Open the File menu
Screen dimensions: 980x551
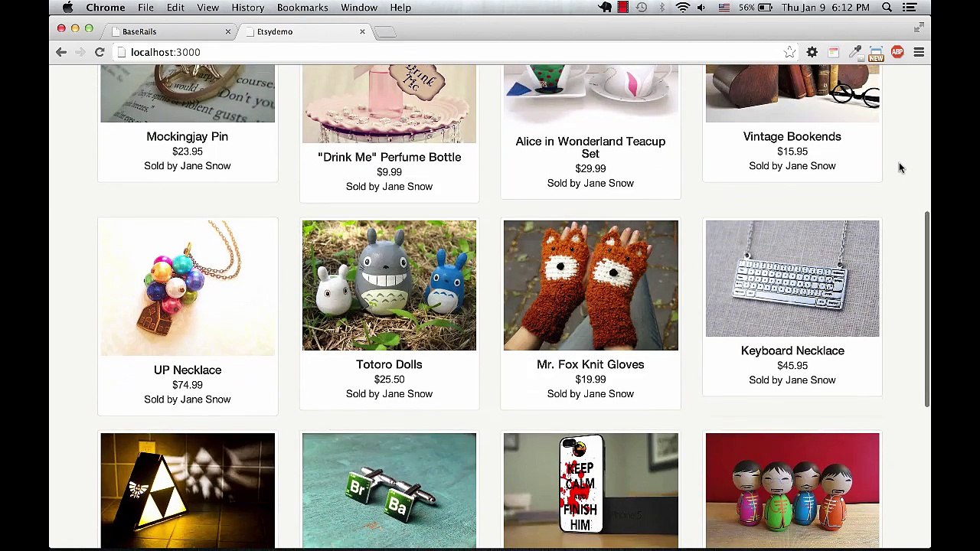click(x=145, y=8)
